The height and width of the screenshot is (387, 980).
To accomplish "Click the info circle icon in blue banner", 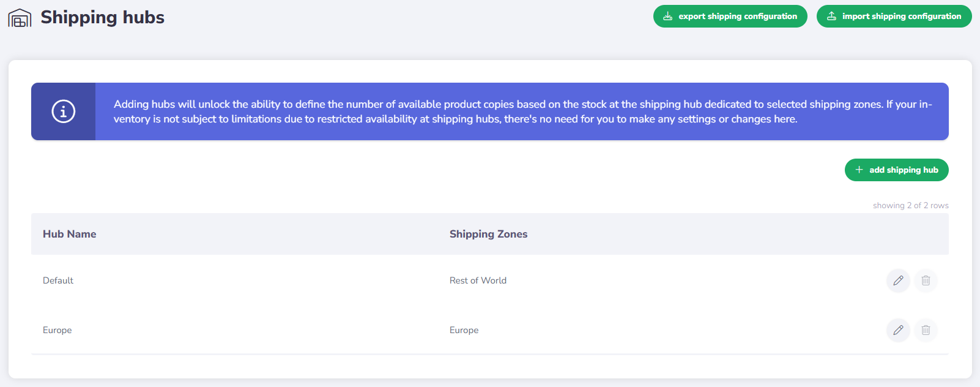I will (x=64, y=111).
